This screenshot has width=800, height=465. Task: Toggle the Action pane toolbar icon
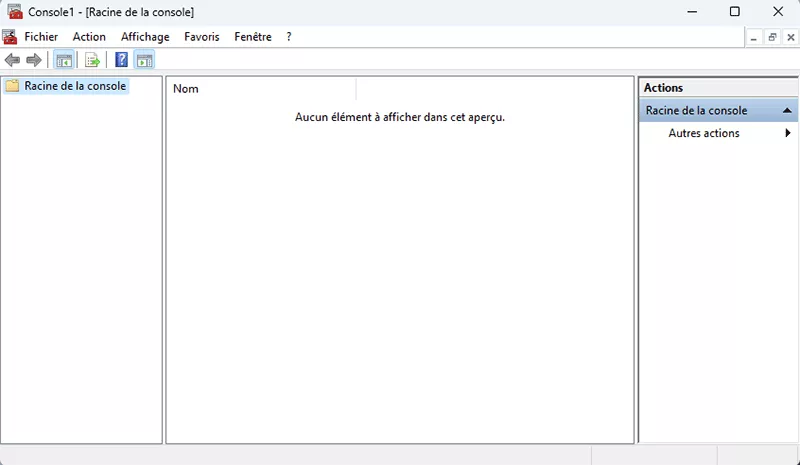click(x=144, y=60)
